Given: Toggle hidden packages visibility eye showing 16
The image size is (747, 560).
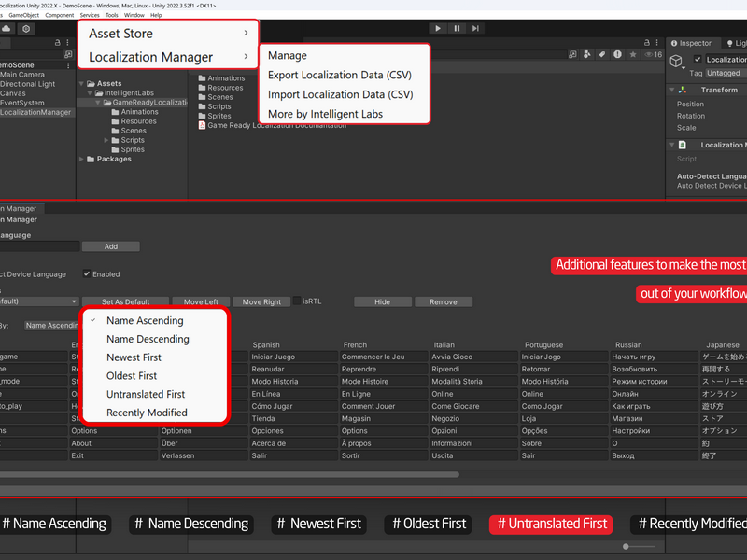Looking at the screenshot, I should pyautogui.click(x=653, y=54).
